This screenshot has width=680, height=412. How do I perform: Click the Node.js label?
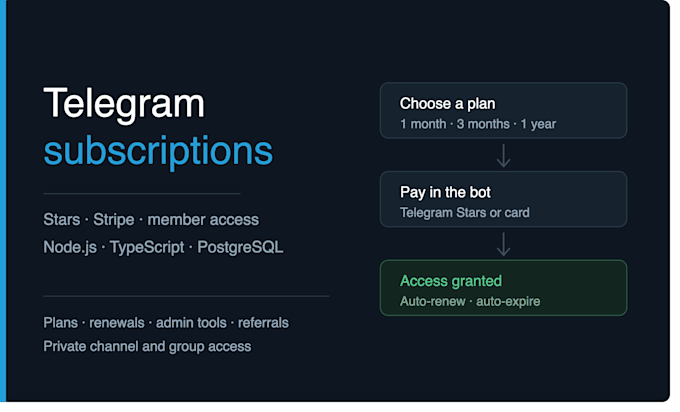pyautogui.click(x=70, y=247)
